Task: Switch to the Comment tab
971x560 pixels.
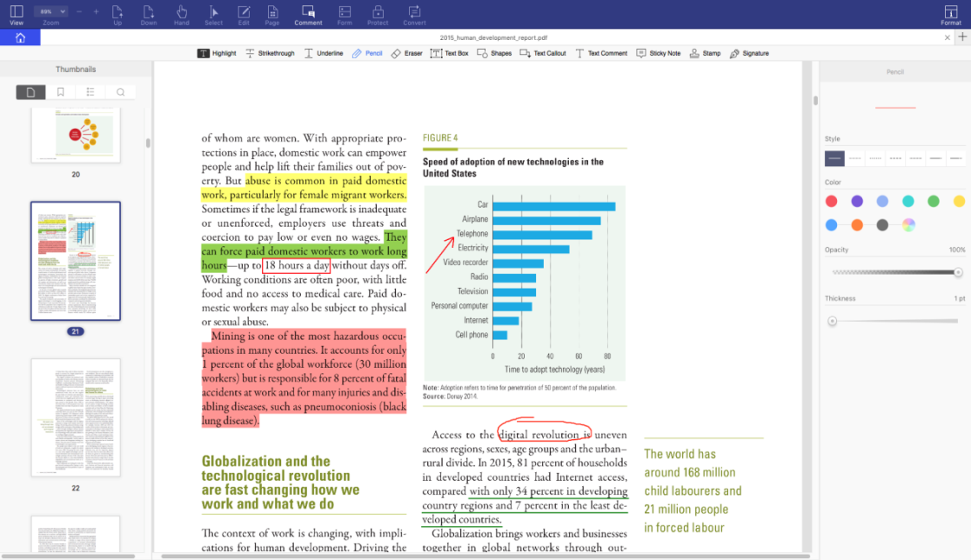Action: coord(308,15)
